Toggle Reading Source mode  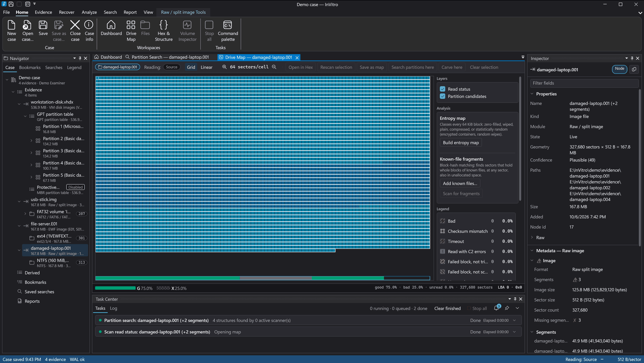pos(171,67)
